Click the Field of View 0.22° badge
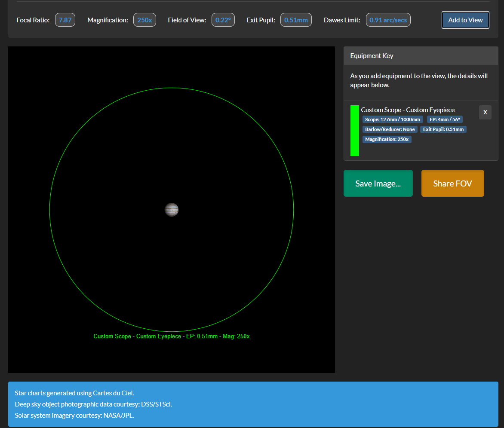Screen dimensions: 504x428 (223, 20)
